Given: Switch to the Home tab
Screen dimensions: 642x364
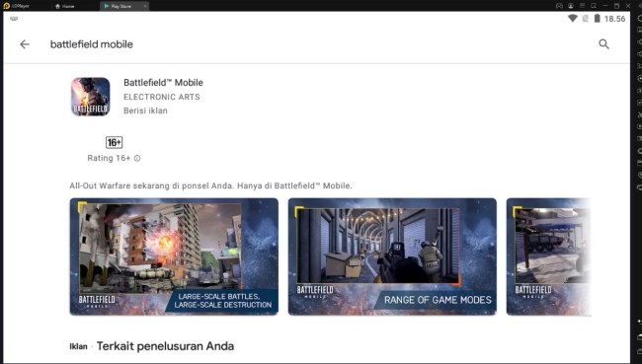Looking at the screenshot, I should 65,6.
